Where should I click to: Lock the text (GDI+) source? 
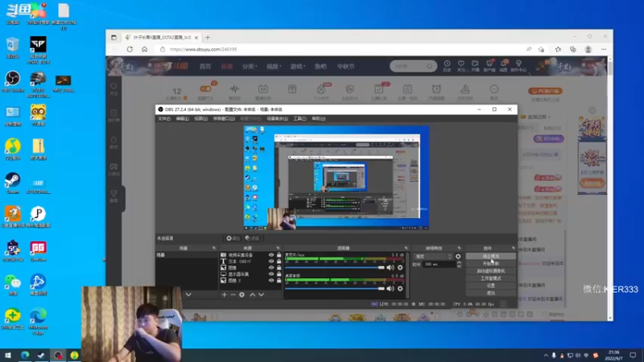279,261
